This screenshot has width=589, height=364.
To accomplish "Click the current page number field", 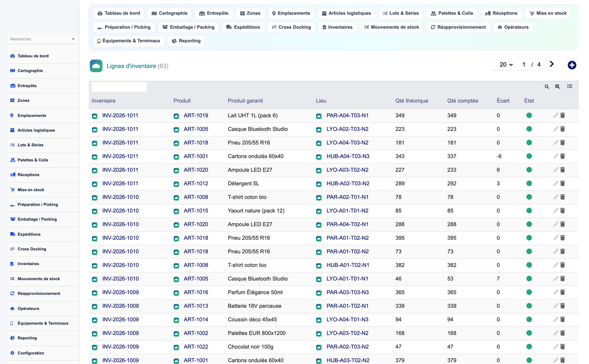I will point(524,65).
